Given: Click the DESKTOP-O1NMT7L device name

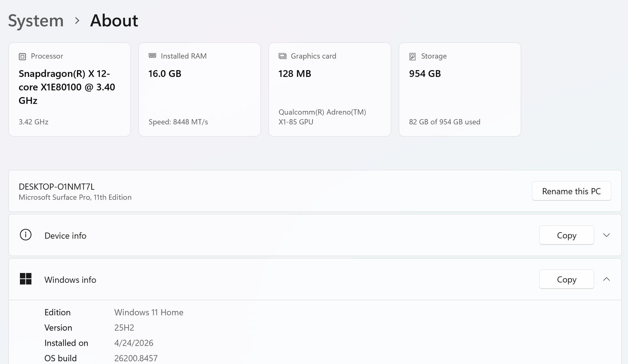Looking at the screenshot, I should coord(56,187).
